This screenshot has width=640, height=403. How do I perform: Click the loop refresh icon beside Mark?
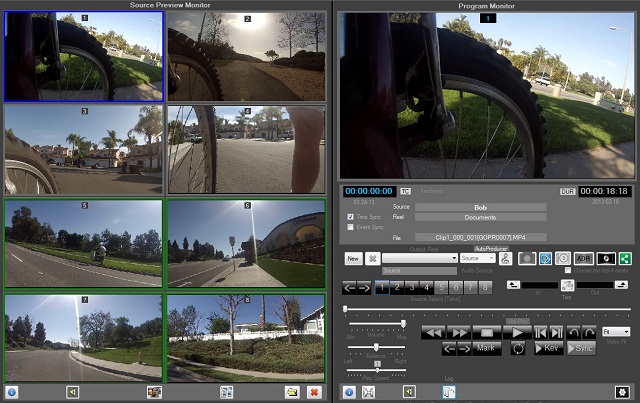518,349
